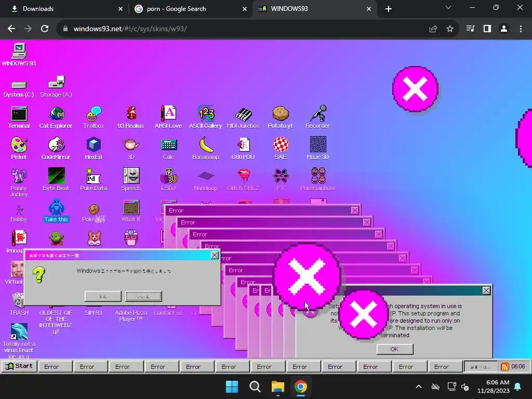532x399 pixels.
Task: Click the right button in the Japanese dialog
Action: (x=143, y=296)
